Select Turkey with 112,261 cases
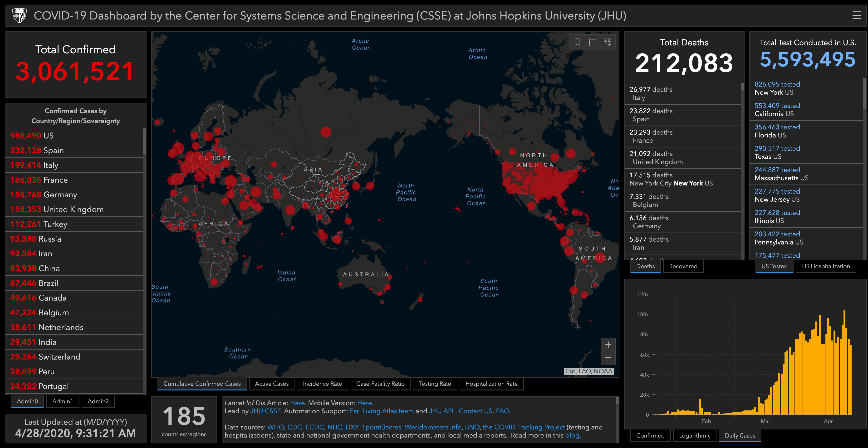Image resolution: width=868 pixels, height=448 pixels. 74,224
